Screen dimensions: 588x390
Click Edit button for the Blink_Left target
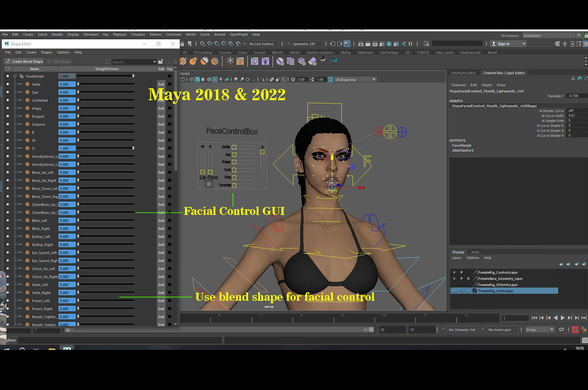(x=161, y=221)
